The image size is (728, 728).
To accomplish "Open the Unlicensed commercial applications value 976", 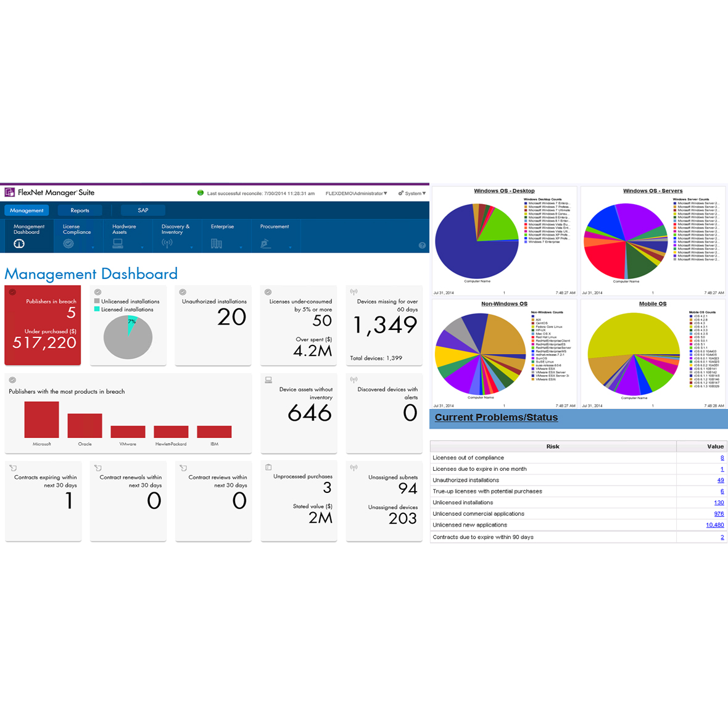I will coord(719,513).
